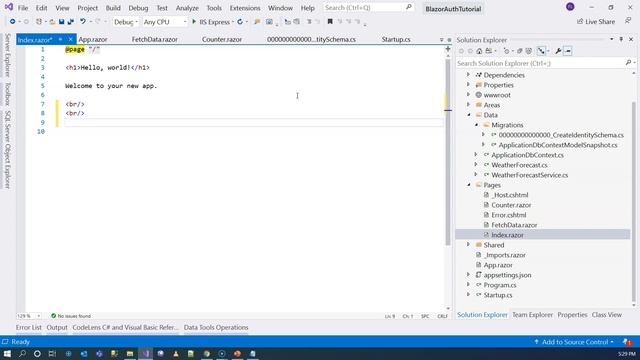Open the Solution Explorer window position dropdown
Screen dimensions: 640x360
[611, 39]
